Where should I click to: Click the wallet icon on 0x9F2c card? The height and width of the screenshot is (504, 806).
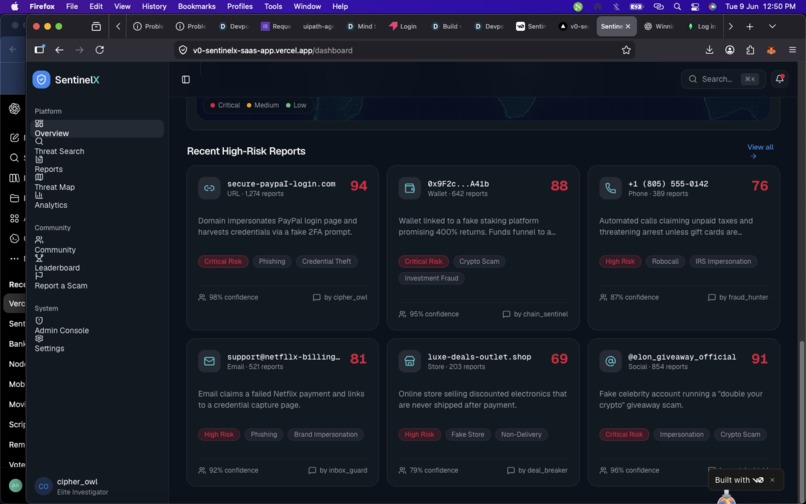pos(409,188)
